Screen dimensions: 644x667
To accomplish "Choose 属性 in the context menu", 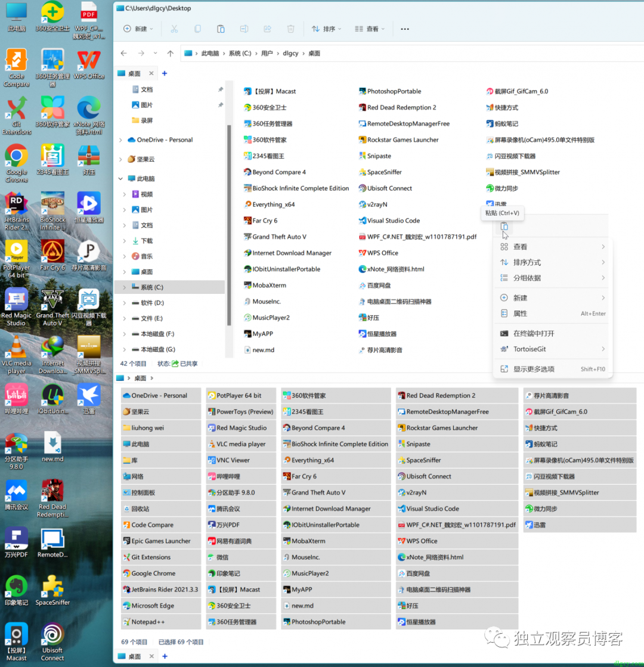I will coord(553,314).
